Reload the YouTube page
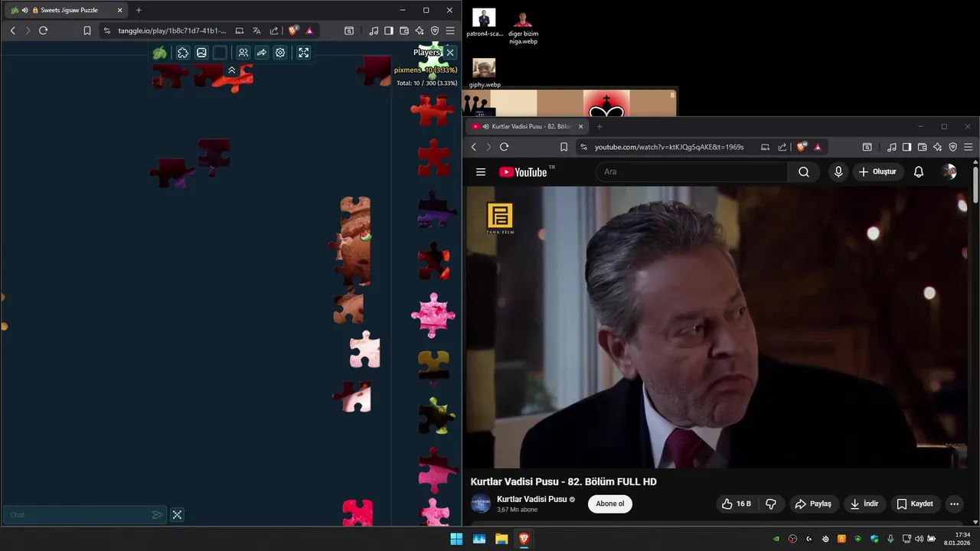 click(504, 147)
